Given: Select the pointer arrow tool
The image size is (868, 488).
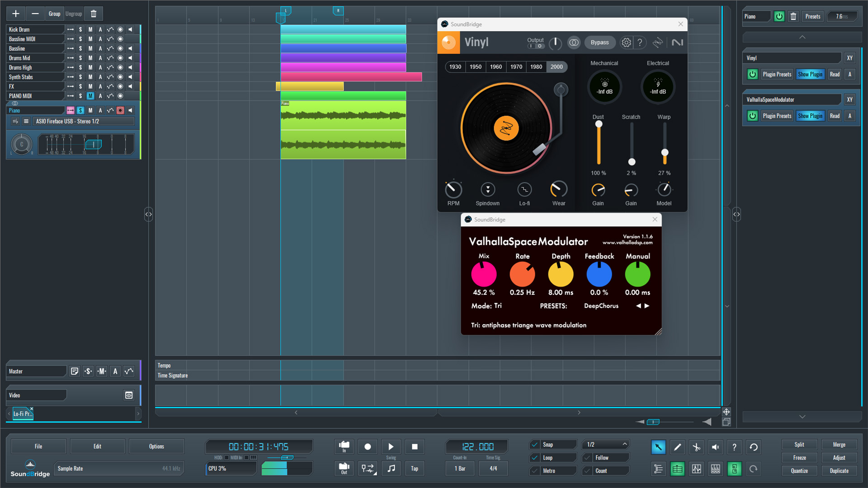Looking at the screenshot, I should coord(658,447).
